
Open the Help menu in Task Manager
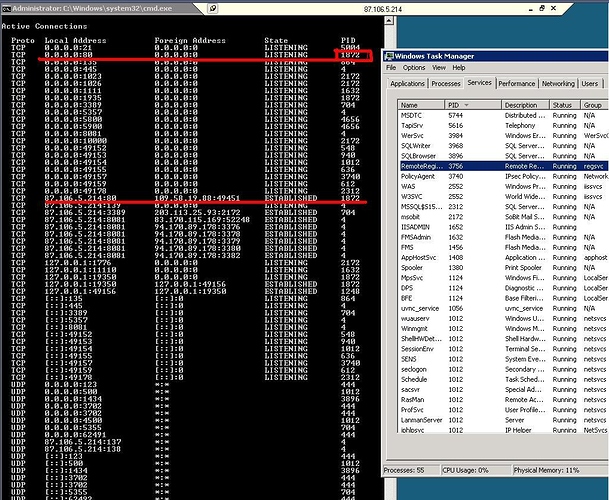click(459, 68)
